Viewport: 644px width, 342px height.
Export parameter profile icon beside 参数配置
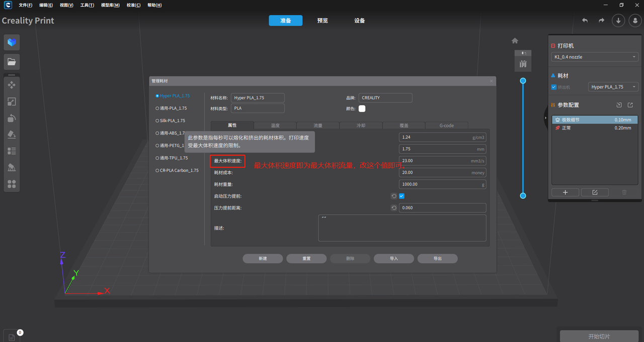pos(630,105)
